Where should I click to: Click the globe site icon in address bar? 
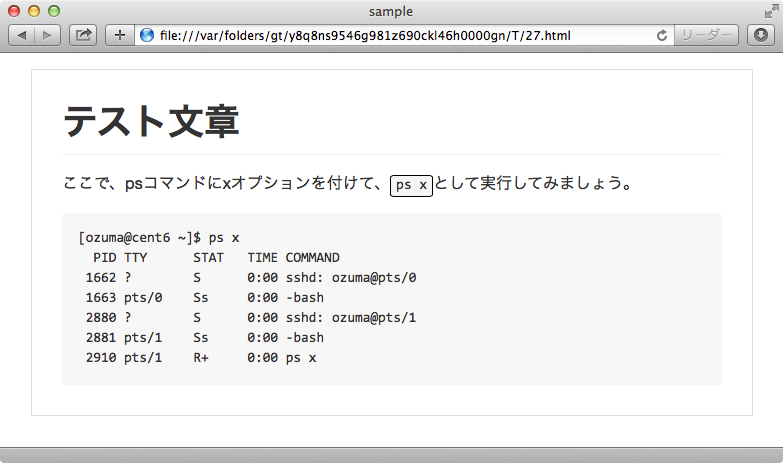pyautogui.click(x=147, y=35)
